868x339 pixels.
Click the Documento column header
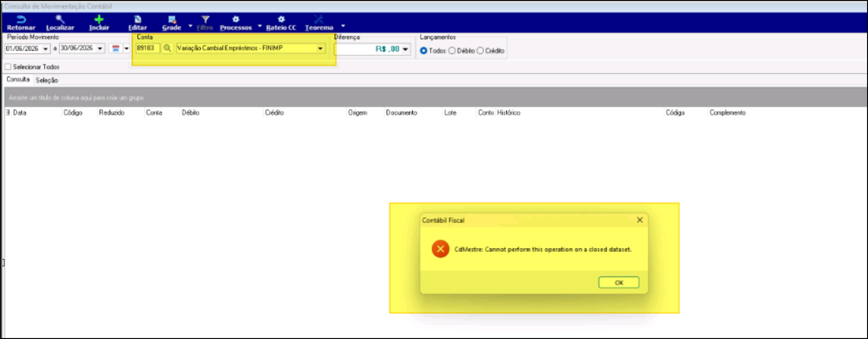click(x=401, y=113)
